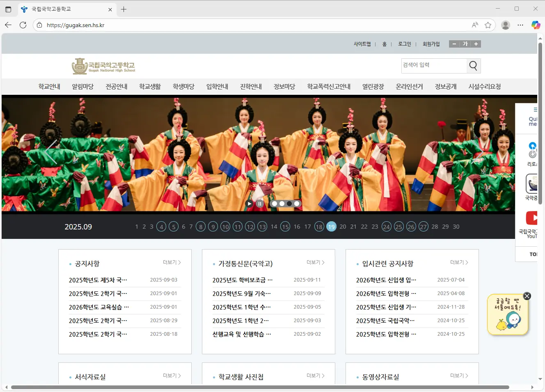The width and height of the screenshot is (545, 392).
Task: Expand 입시관련 공지사항 with the 더보기 arrow
Action: click(x=459, y=262)
